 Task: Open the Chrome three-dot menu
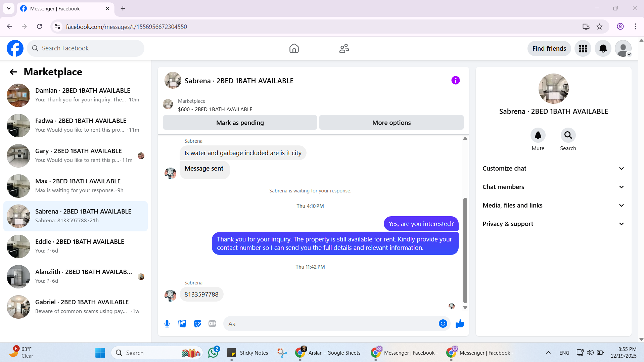point(635,27)
